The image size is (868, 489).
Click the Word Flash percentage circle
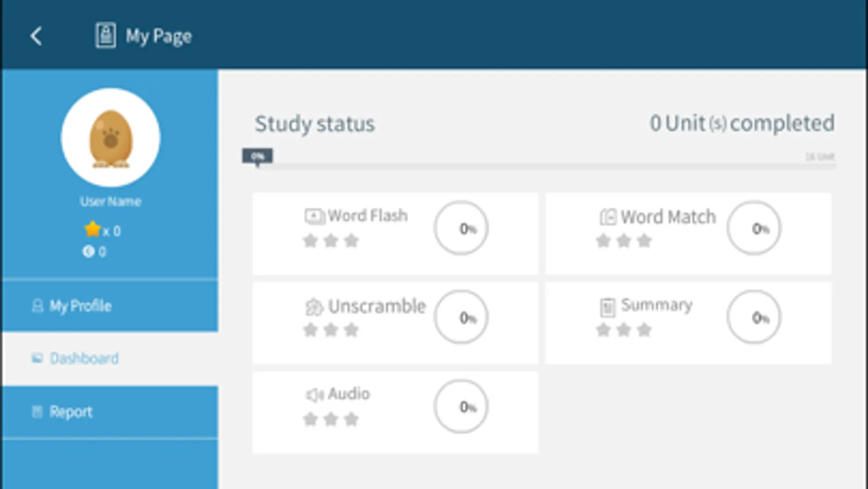point(461,228)
